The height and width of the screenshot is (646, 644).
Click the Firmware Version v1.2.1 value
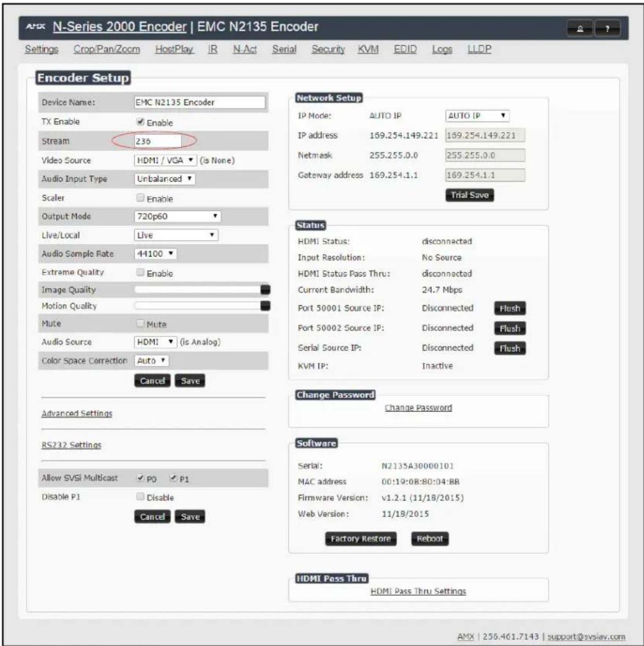[423, 498]
